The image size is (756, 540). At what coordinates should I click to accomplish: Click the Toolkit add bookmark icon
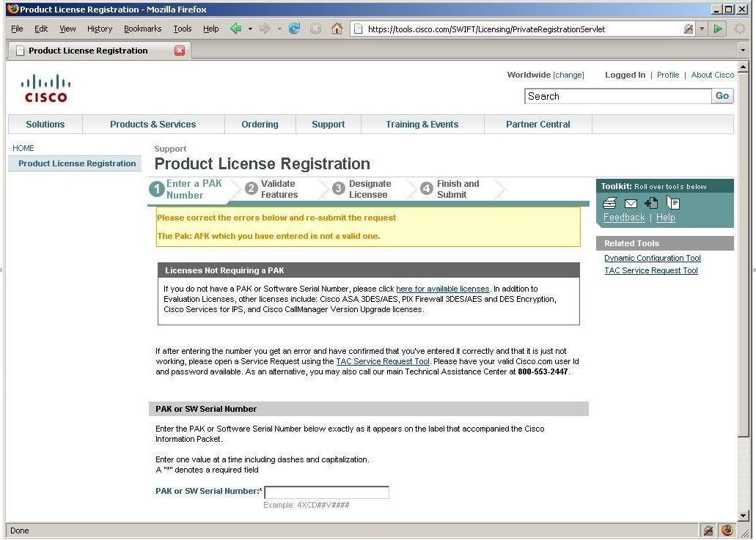coord(651,203)
